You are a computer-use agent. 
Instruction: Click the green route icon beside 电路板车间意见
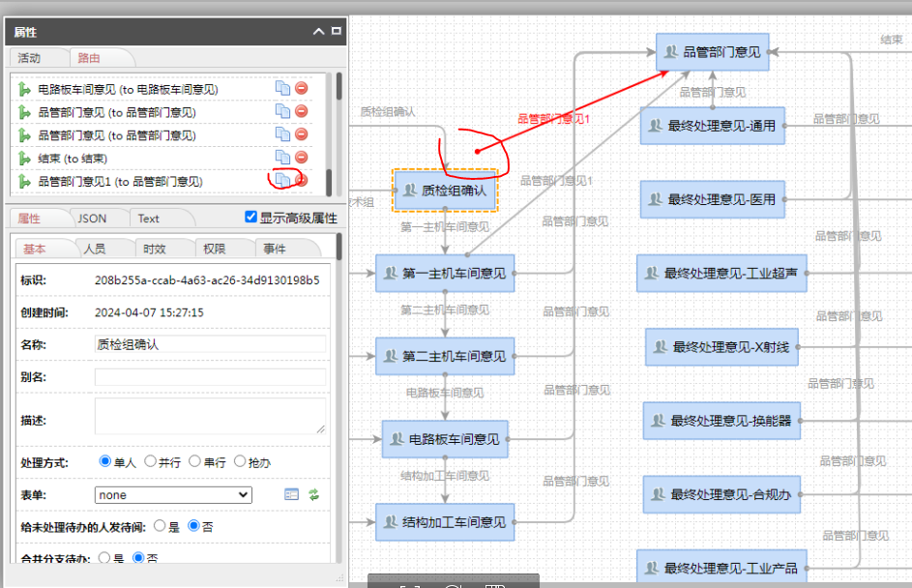tap(24, 89)
